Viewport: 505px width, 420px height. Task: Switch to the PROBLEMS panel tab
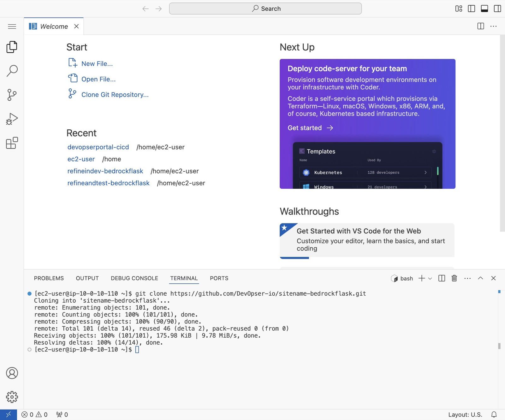point(49,278)
